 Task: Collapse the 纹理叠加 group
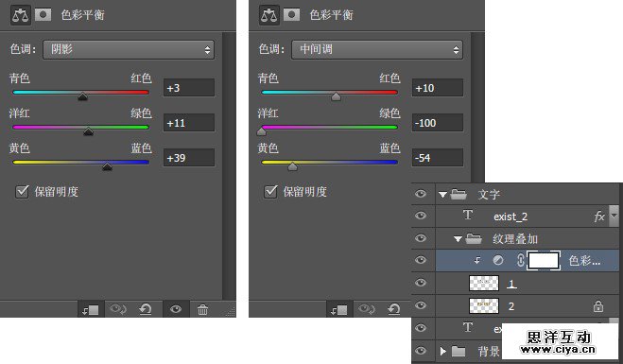(x=458, y=239)
